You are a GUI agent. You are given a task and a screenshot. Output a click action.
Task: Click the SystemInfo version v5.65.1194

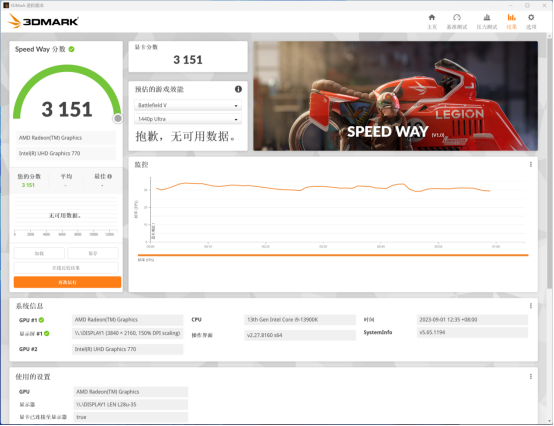coord(472,332)
